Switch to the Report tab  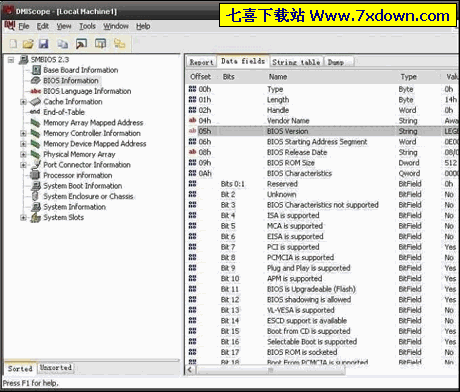click(201, 62)
